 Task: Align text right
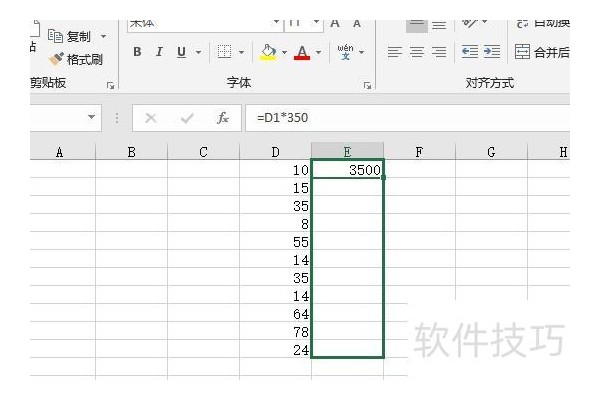439,52
